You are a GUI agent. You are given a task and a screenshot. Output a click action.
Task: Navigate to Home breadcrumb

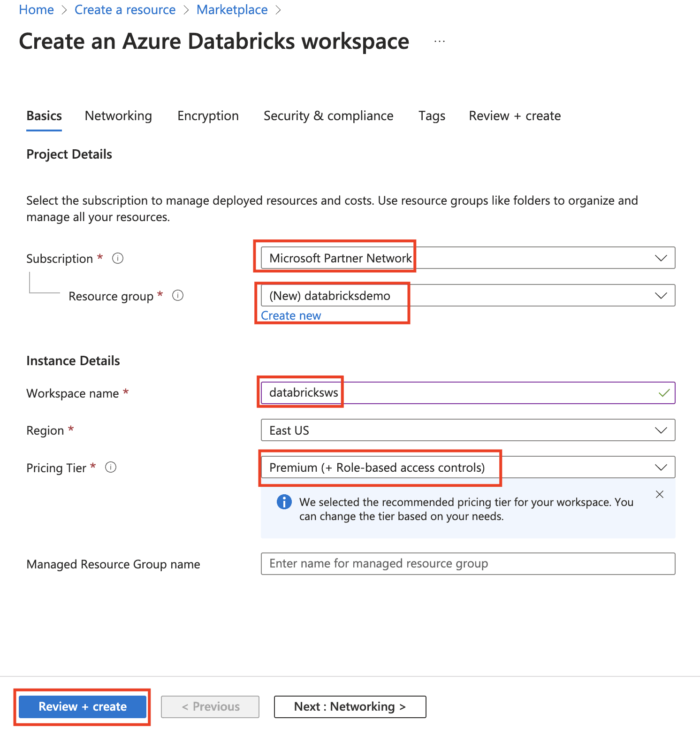coord(36,10)
